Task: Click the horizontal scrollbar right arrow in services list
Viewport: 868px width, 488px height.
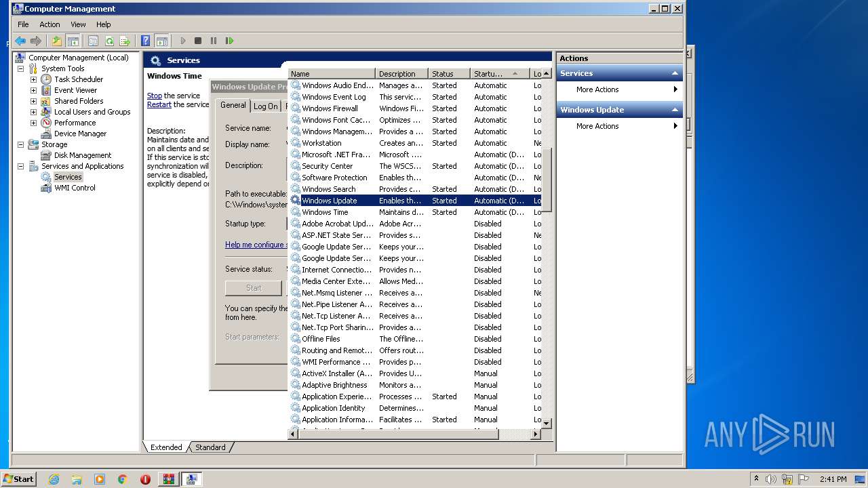Action: [x=536, y=434]
